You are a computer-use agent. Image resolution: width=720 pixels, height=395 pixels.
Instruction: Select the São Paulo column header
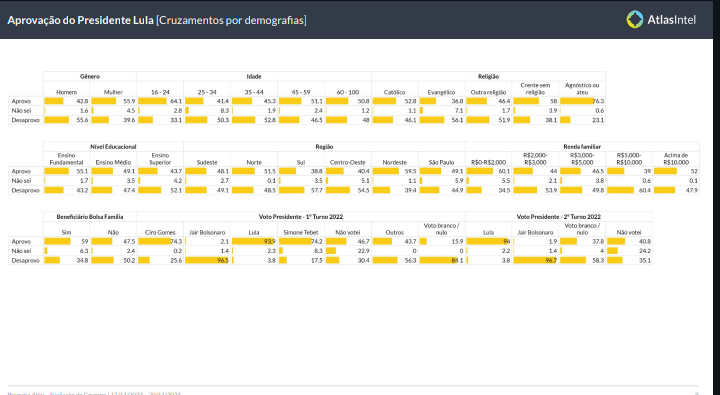click(441, 163)
